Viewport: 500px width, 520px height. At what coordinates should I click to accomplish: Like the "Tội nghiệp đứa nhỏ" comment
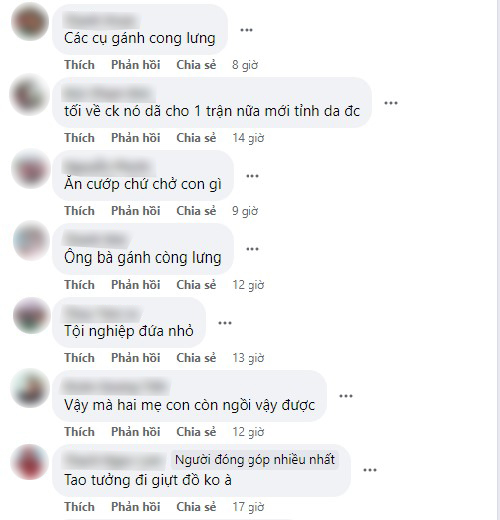click(x=79, y=358)
